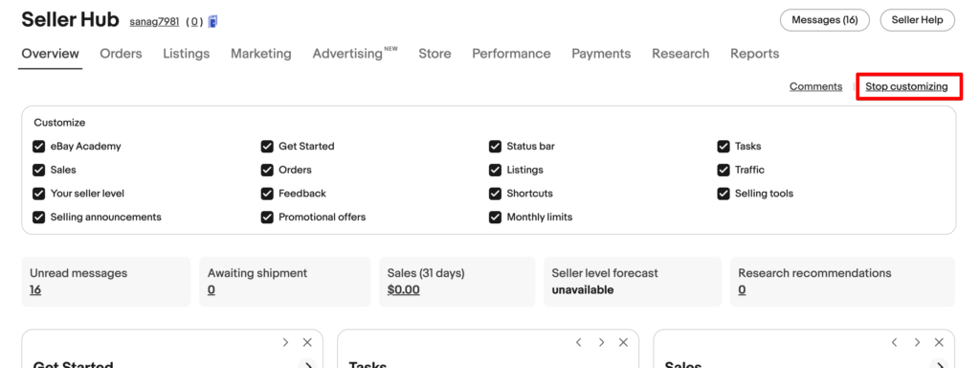Screen dimensions: 980x368
Task: Open Messages (16) button
Action: click(x=824, y=20)
